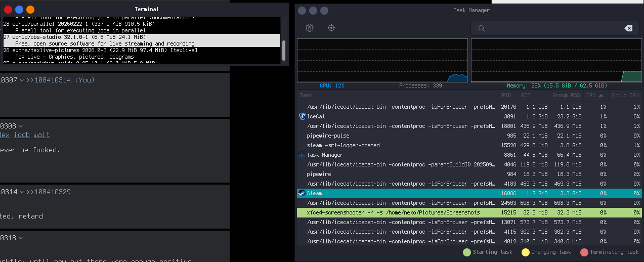Click the orange button in Terminal title bar
Screen dimensions: 644x262
pyautogui.click(x=30, y=9)
